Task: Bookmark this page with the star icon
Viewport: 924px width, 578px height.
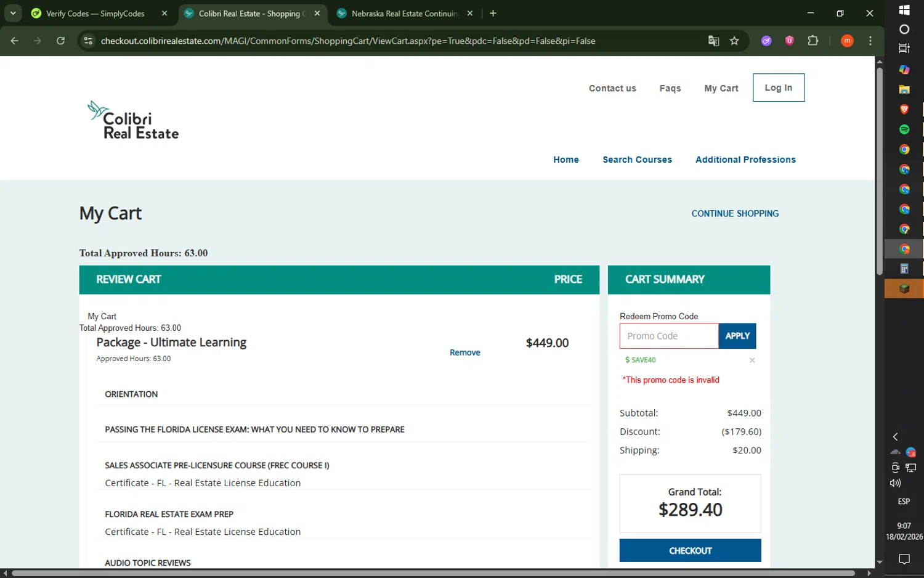Action: tap(734, 41)
